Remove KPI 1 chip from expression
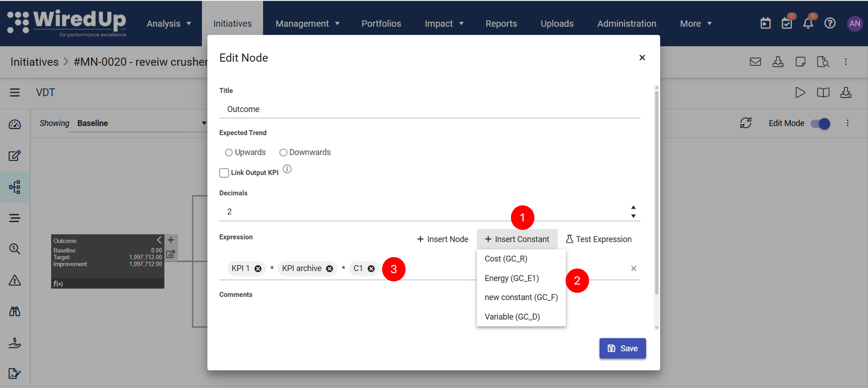Screen dimensions: 868x388 pyautogui.click(x=258, y=269)
